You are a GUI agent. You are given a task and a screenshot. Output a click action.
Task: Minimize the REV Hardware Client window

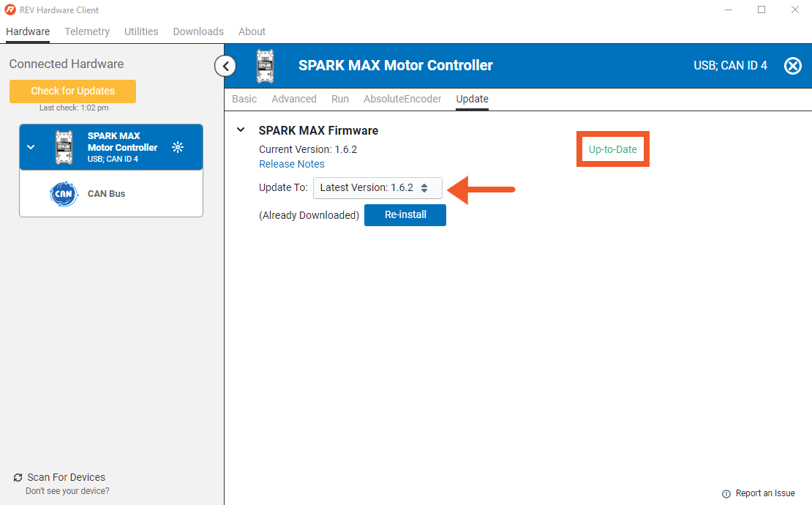(729, 10)
